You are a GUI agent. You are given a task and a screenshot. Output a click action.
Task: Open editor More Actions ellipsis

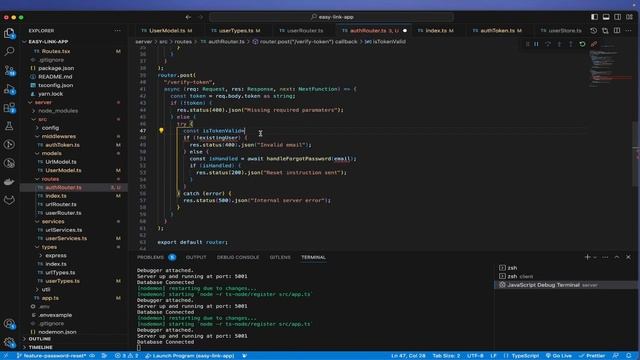629,31
